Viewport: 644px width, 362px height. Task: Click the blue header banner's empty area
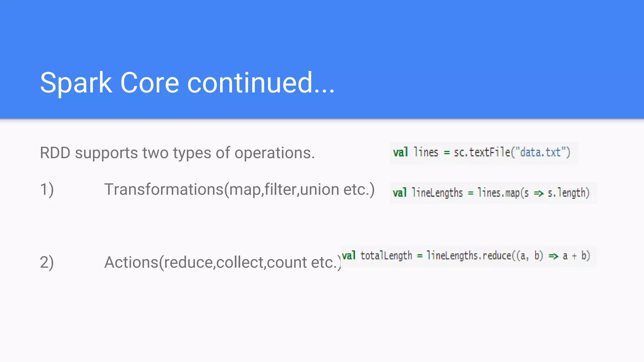[x=472, y=47]
